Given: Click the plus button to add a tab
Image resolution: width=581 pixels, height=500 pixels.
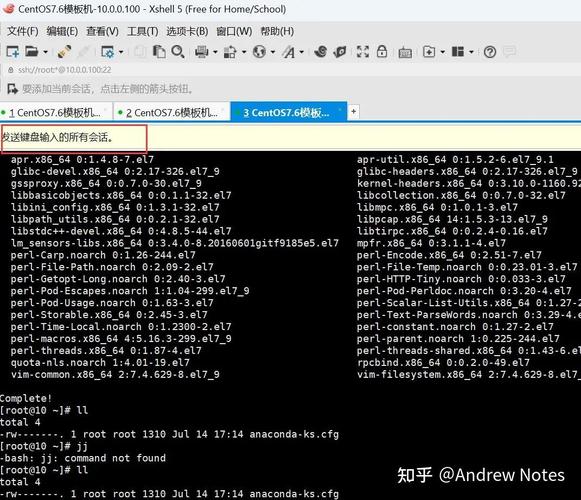Looking at the screenshot, I should 353,111.
